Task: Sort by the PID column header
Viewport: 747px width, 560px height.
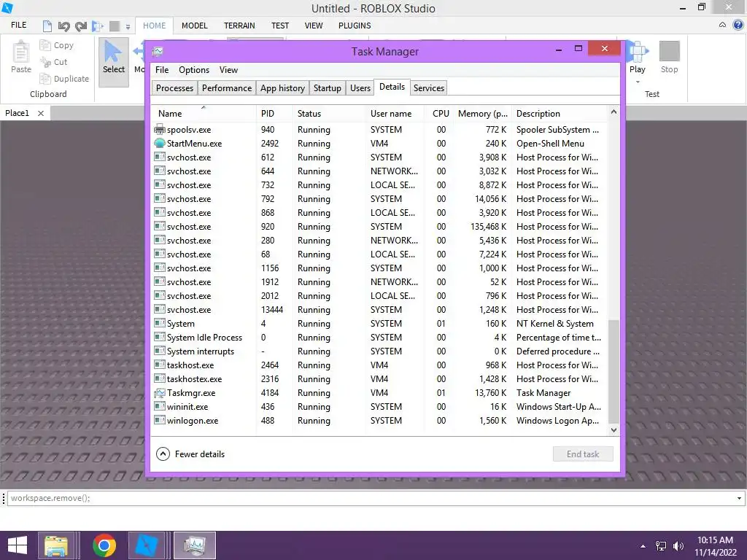Action: 274,113
